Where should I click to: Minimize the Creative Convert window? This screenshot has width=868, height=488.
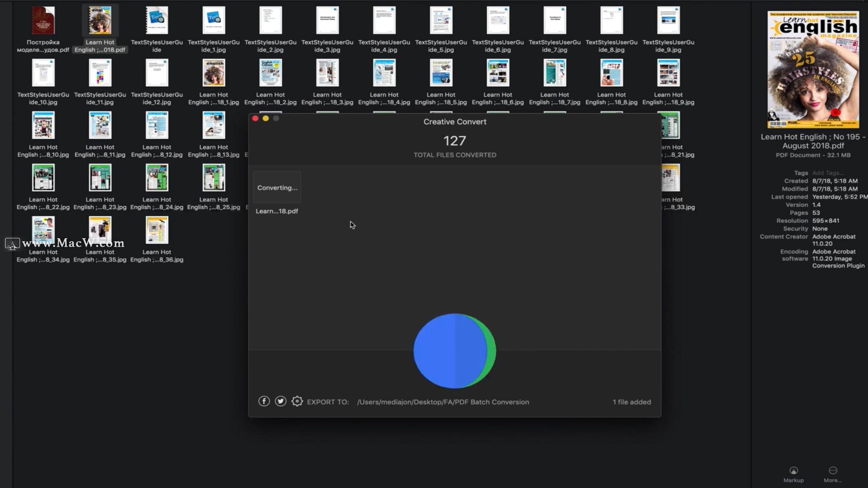tap(265, 118)
